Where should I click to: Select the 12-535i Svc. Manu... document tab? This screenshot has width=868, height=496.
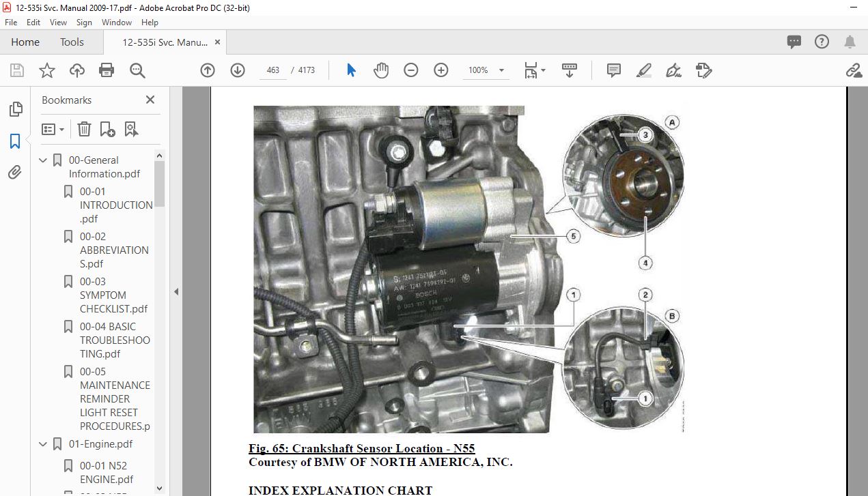point(165,42)
